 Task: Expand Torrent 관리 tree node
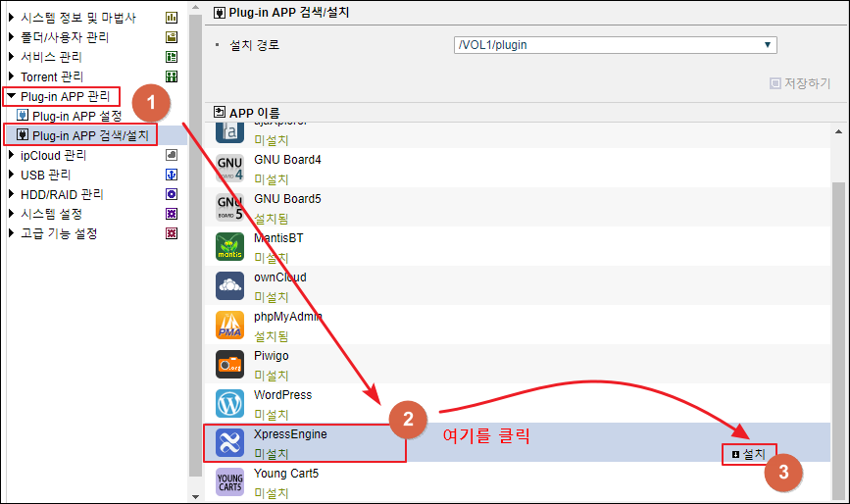11,76
